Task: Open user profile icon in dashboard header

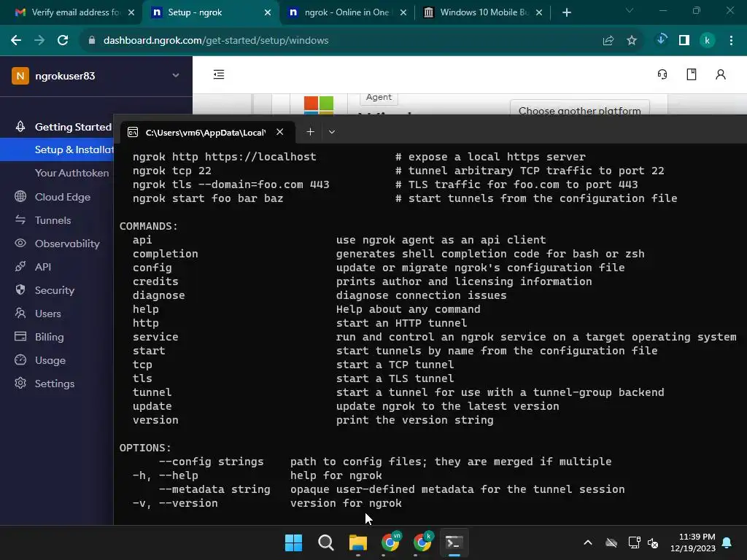Action: [x=720, y=74]
